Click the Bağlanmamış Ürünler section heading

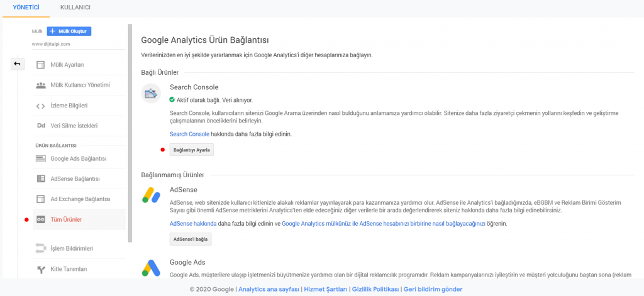(x=172, y=175)
